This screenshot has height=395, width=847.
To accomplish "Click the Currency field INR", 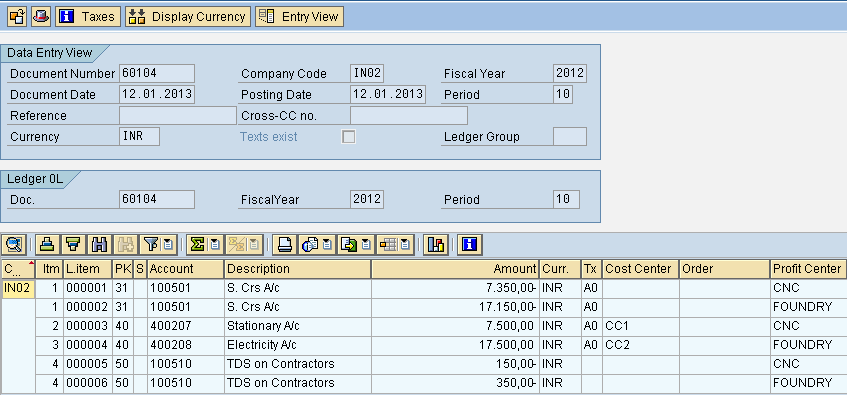I will (x=139, y=136).
